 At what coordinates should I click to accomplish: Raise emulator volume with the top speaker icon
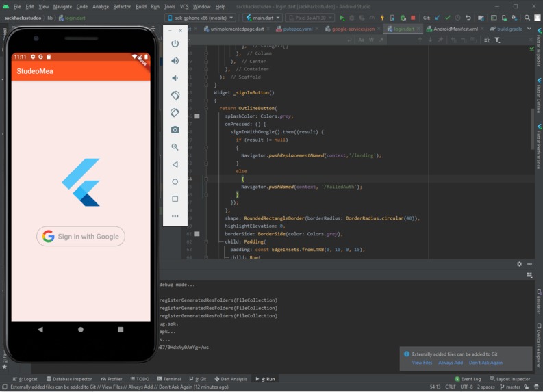coord(175,61)
